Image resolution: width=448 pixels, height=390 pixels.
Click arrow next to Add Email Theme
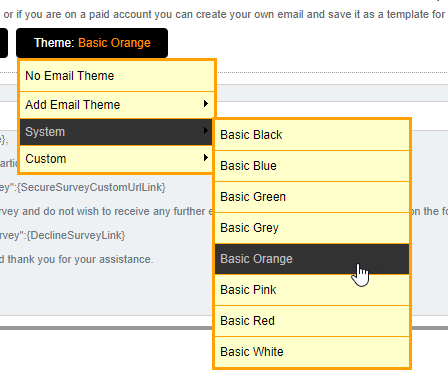(x=206, y=104)
